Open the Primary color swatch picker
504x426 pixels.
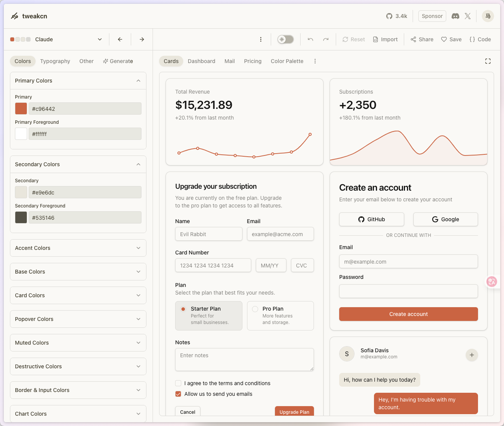pos(21,109)
